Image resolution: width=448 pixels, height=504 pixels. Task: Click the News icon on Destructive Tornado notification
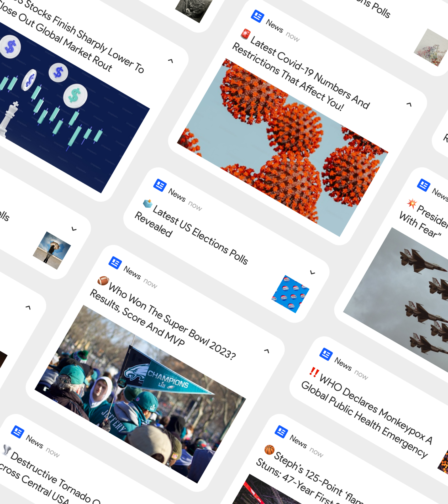[18, 432]
